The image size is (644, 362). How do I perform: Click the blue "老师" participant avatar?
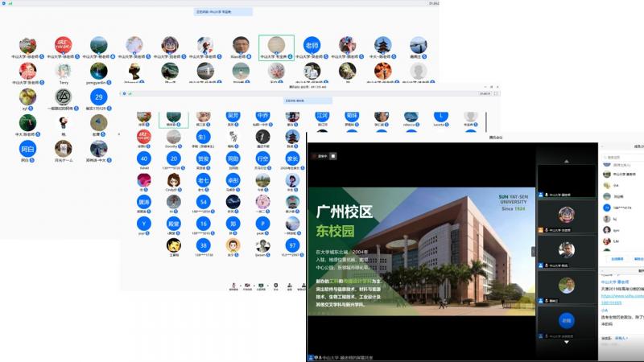pyautogui.click(x=312, y=45)
